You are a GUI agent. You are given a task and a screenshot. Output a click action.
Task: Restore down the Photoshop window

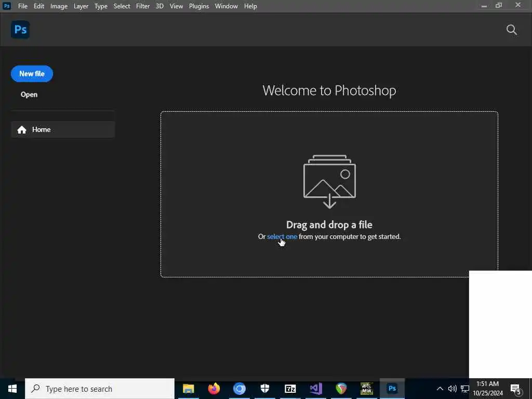(499, 5)
